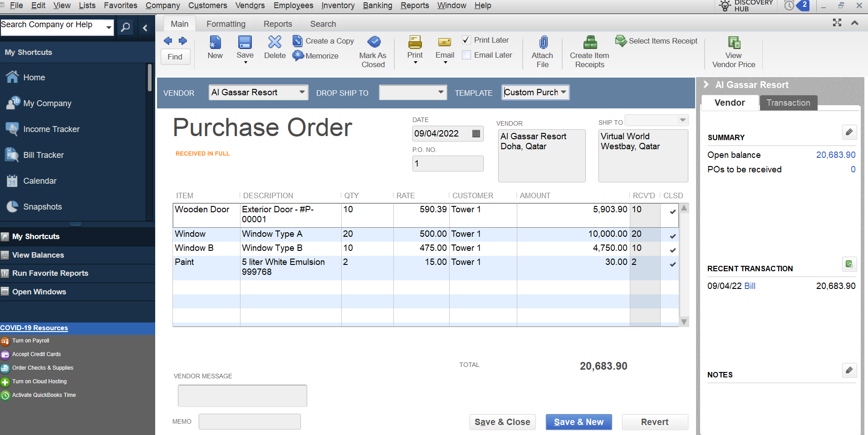Expand the search scope dropdown

click(x=108, y=27)
